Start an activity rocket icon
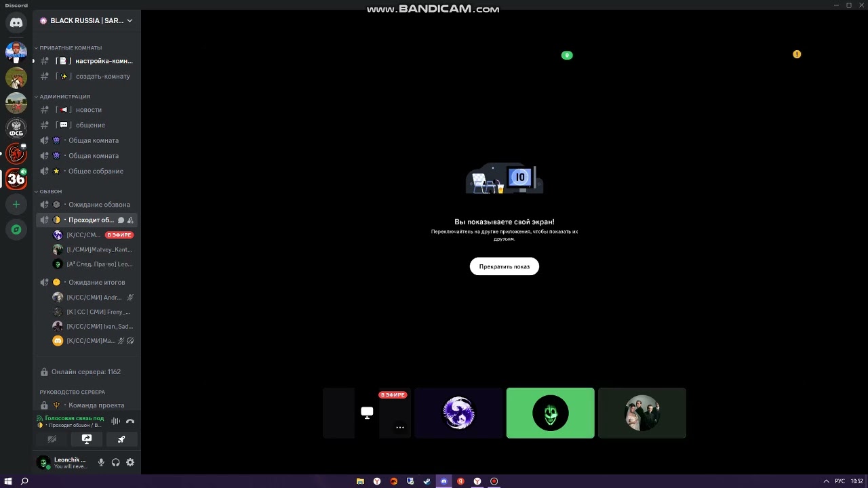868x488 pixels. coord(121,439)
